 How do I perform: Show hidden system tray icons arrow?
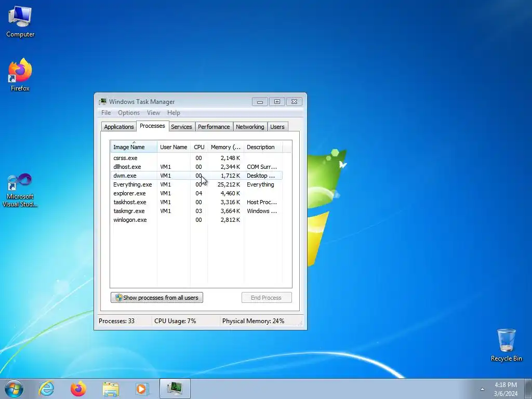pos(482,389)
